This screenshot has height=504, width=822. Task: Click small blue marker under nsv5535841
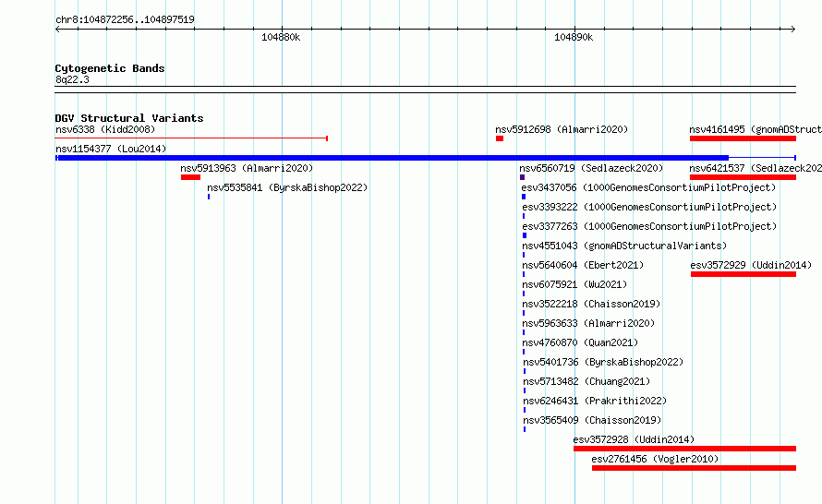[x=209, y=197]
